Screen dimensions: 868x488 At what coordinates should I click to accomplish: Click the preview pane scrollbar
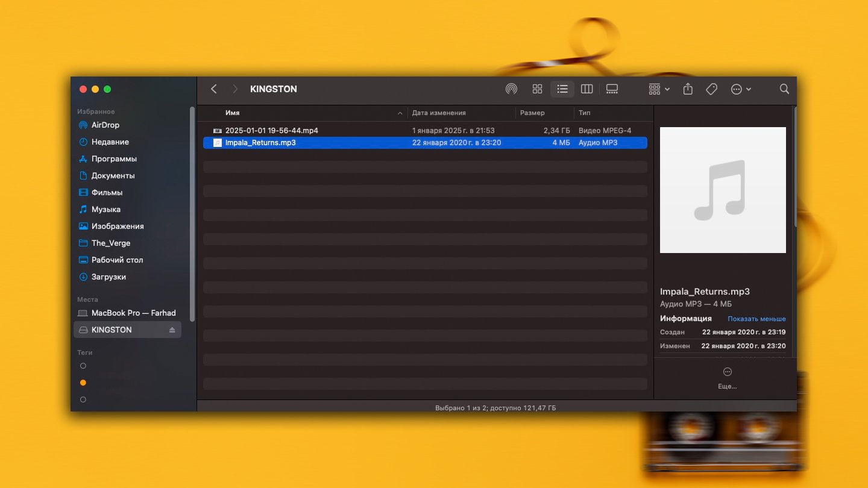[796, 167]
